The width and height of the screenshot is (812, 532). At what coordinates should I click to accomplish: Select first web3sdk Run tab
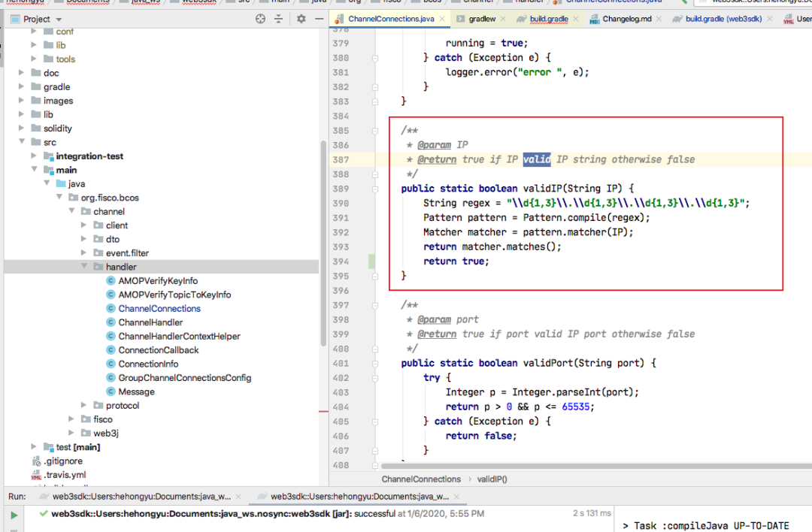[x=141, y=496]
